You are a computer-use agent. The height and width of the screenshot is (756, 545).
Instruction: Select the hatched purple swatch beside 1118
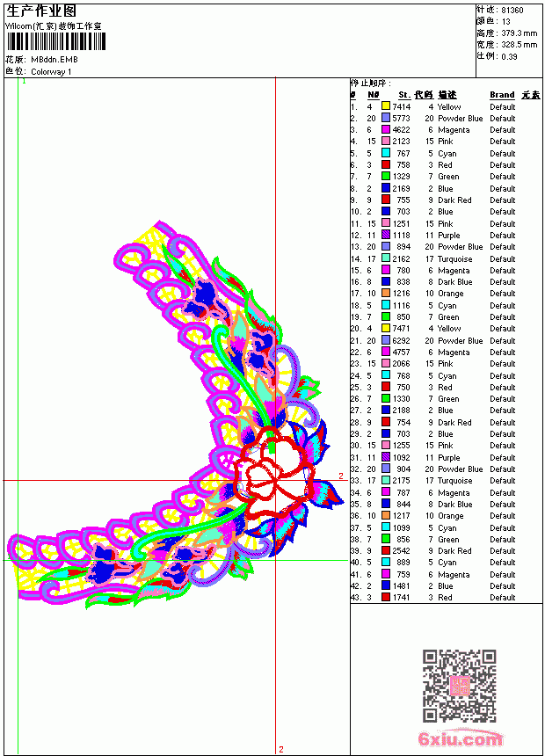[386, 235]
